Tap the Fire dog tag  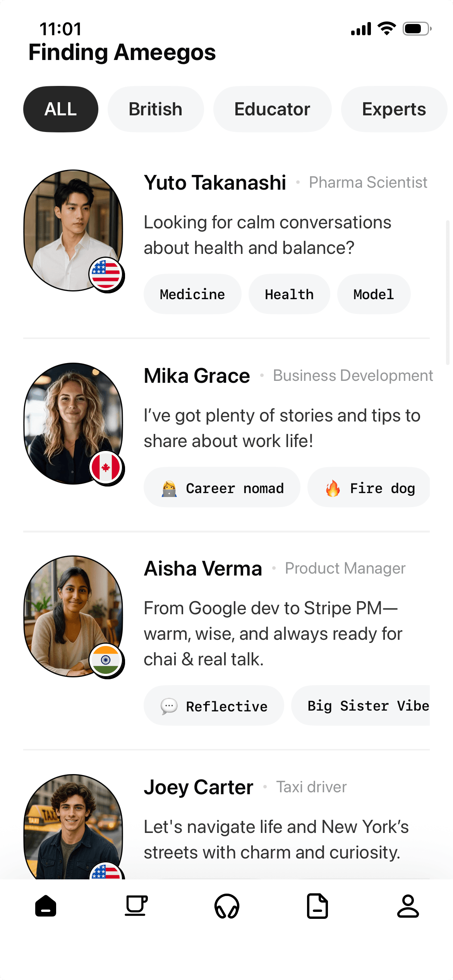[369, 488]
